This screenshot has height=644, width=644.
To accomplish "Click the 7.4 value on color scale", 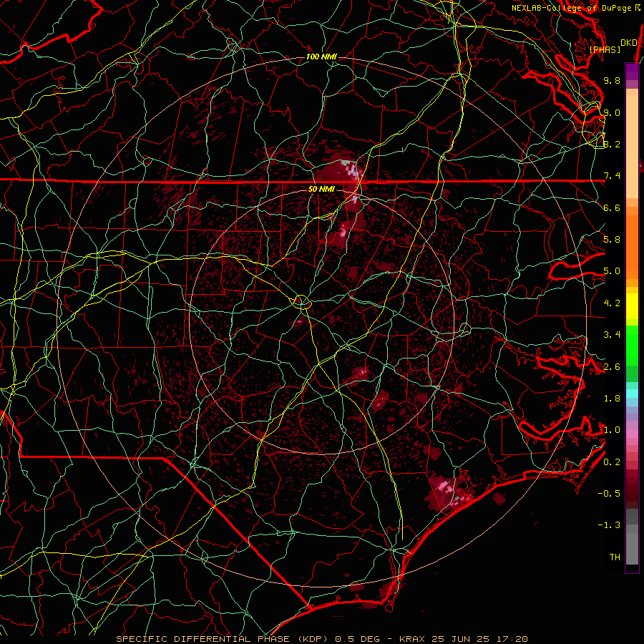I will coord(612,176).
